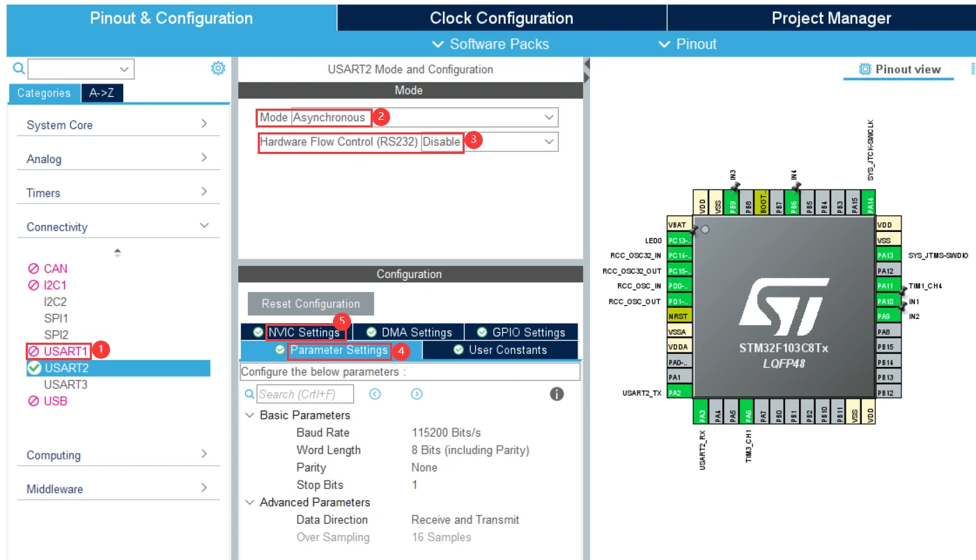
Task: Select SPI1 in Connectivity list
Action: (56, 318)
